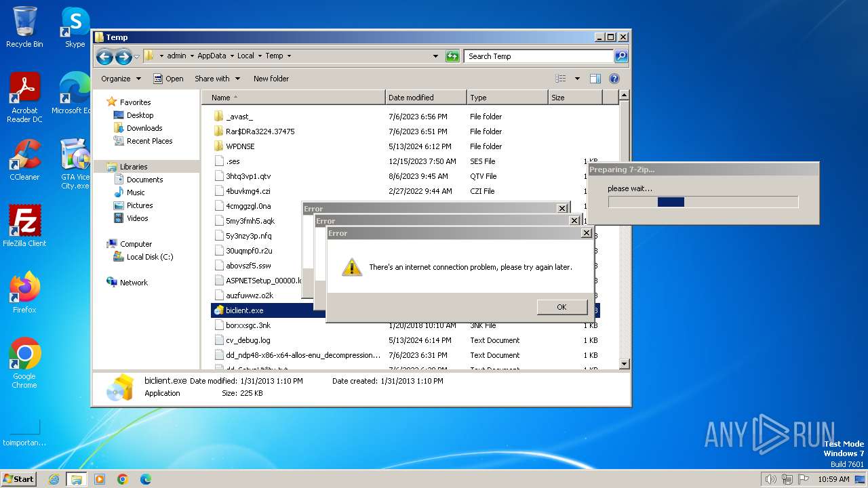The height and width of the screenshot is (488, 868).
Task: Open Explorer Help question mark icon
Action: click(x=614, y=79)
